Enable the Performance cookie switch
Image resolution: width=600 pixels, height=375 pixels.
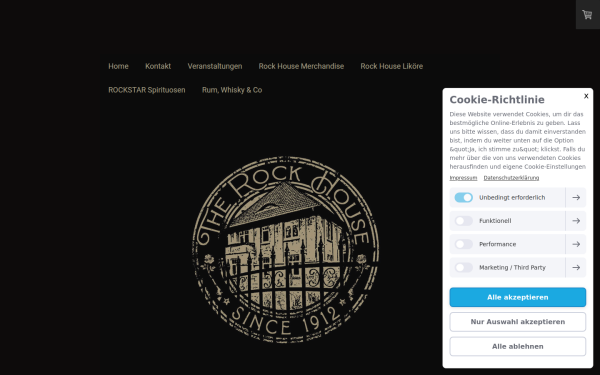pos(463,244)
